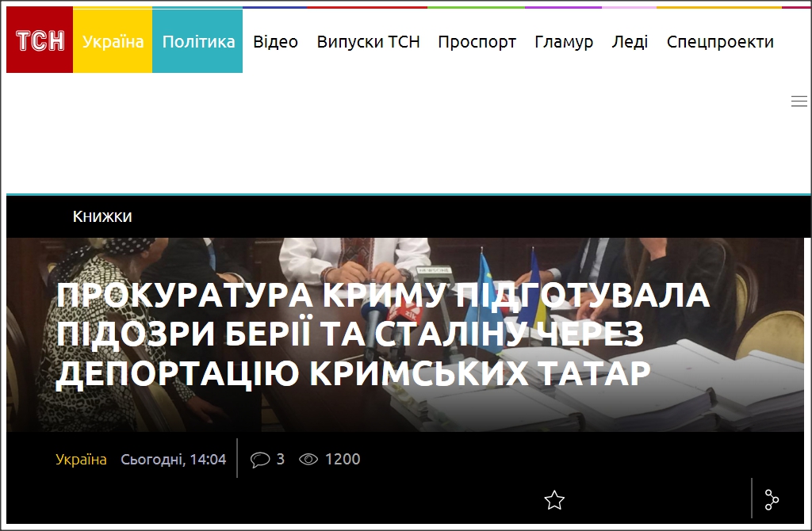Go to Випуски ТСН
Screen dimensions: 812x531
368,42
